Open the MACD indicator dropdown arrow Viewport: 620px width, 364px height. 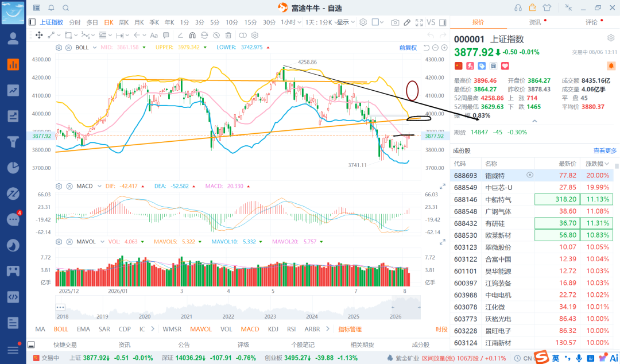coord(99,186)
